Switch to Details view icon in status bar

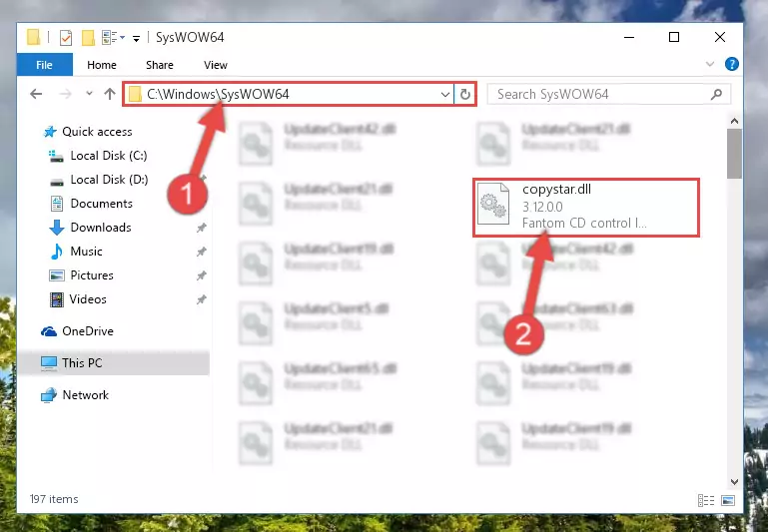point(706,500)
